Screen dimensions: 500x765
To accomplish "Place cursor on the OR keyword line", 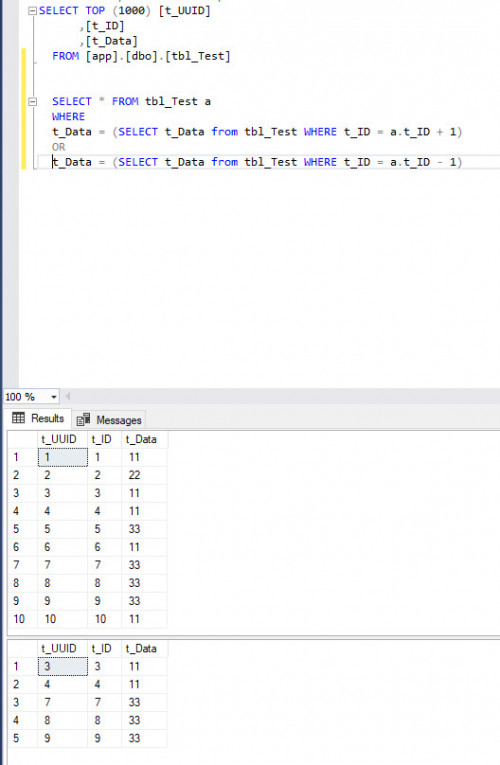I will pyautogui.click(x=59, y=147).
